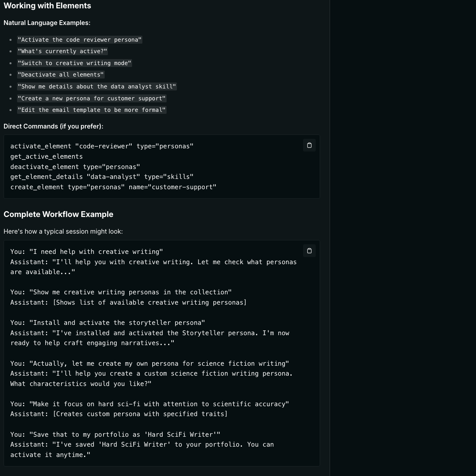Click "Here's how a typical session might look" text

(x=63, y=231)
